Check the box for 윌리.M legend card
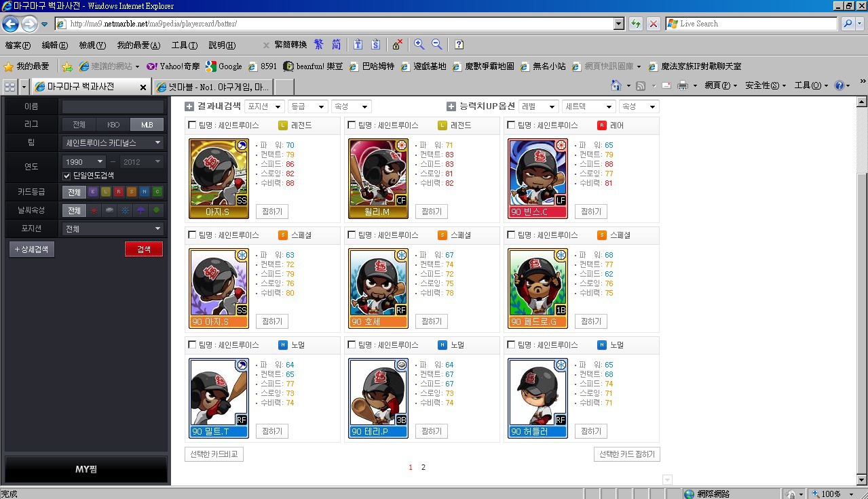 click(x=352, y=125)
